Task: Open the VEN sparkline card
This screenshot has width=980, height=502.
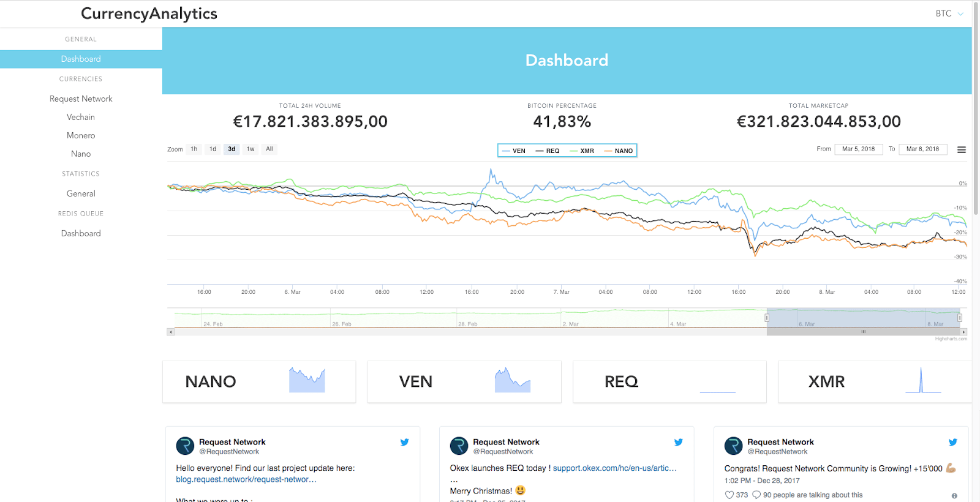Action: (x=464, y=381)
